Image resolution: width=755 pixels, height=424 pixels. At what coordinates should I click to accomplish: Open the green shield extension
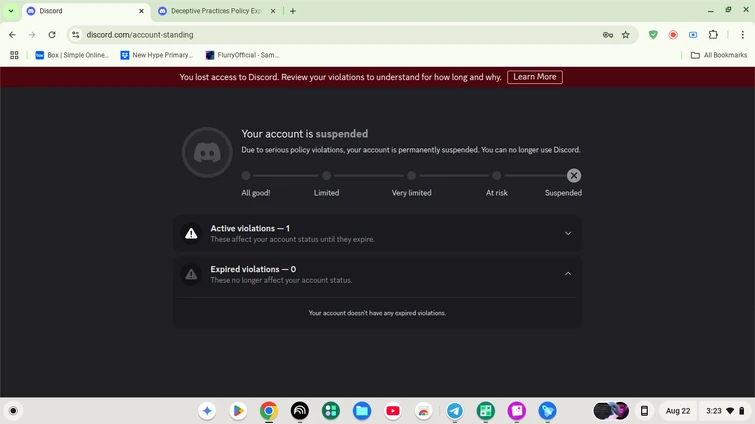click(653, 35)
